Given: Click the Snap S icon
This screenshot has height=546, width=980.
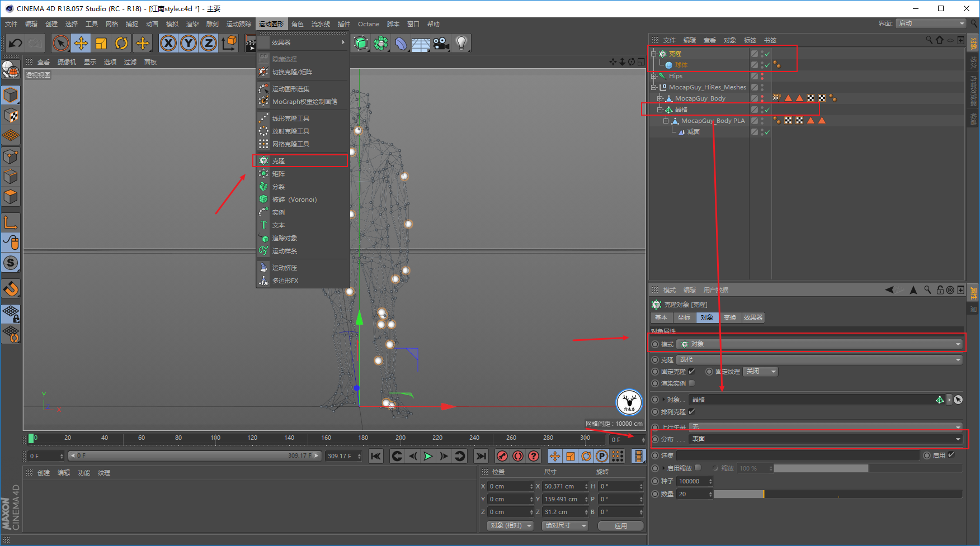Looking at the screenshot, I should [x=11, y=263].
